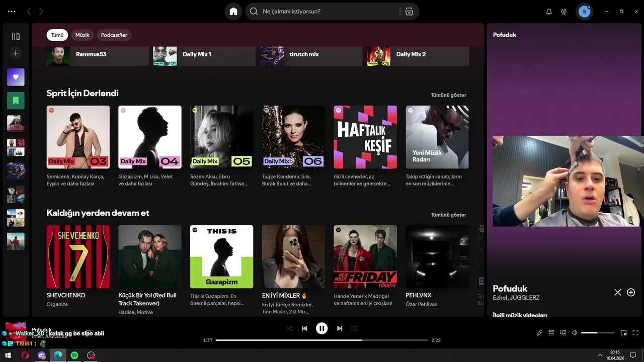Open Pofuduk title in Now Playing panel
The width and height of the screenshot is (644, 362).
click(x=510, y=289)
